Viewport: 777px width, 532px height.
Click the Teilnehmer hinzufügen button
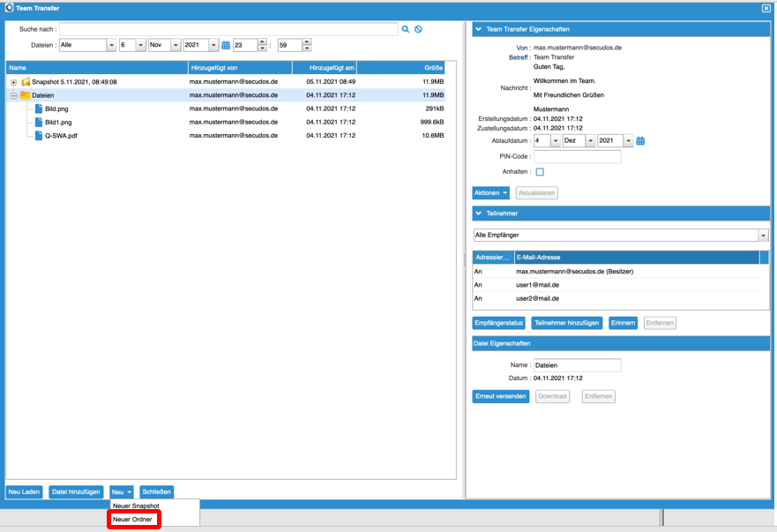(x=567, y=323)
